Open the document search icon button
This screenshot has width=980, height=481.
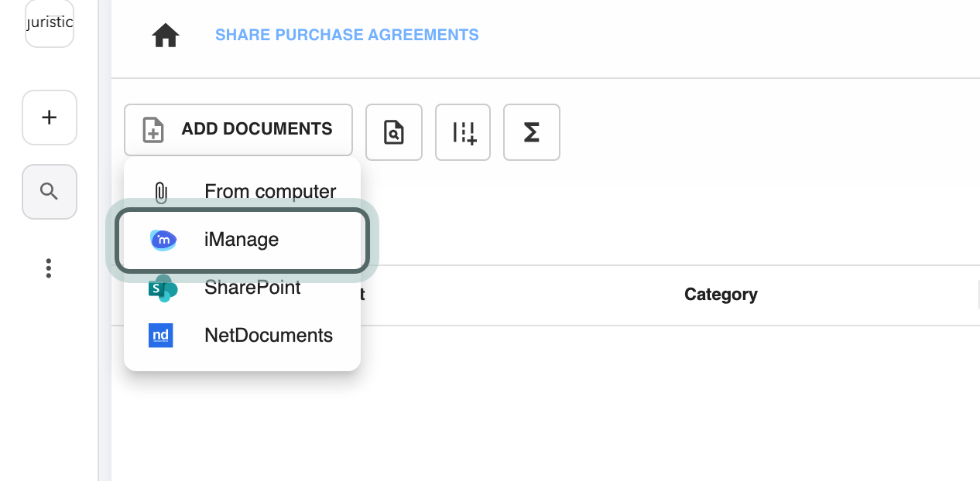tap(394, 132)
